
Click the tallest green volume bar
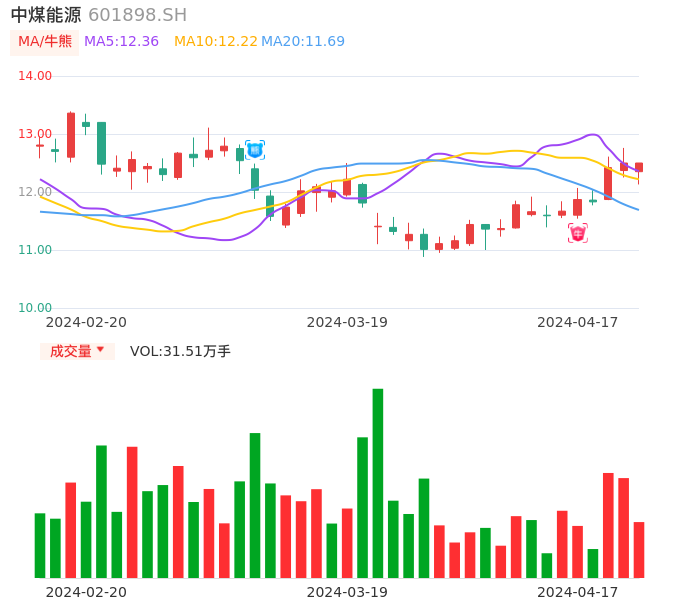pyautogui.click(x=378, y=482)
